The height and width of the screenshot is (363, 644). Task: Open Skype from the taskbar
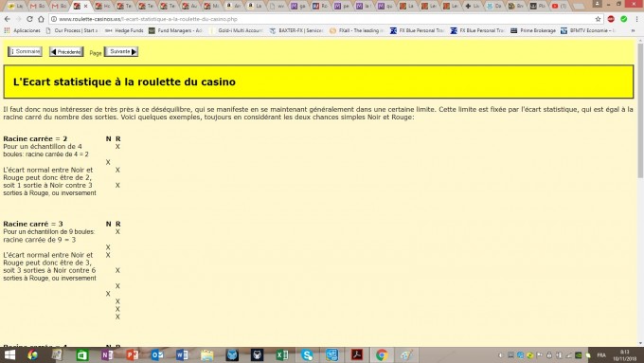tap(307, 354)
